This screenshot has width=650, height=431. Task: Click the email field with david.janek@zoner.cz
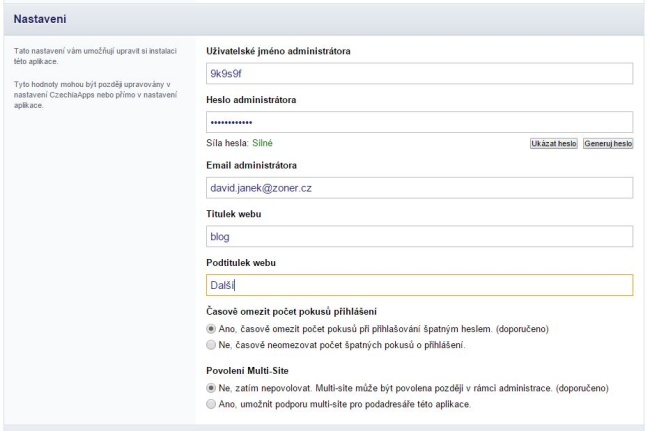pyautogui.click(x=420, y=188)
